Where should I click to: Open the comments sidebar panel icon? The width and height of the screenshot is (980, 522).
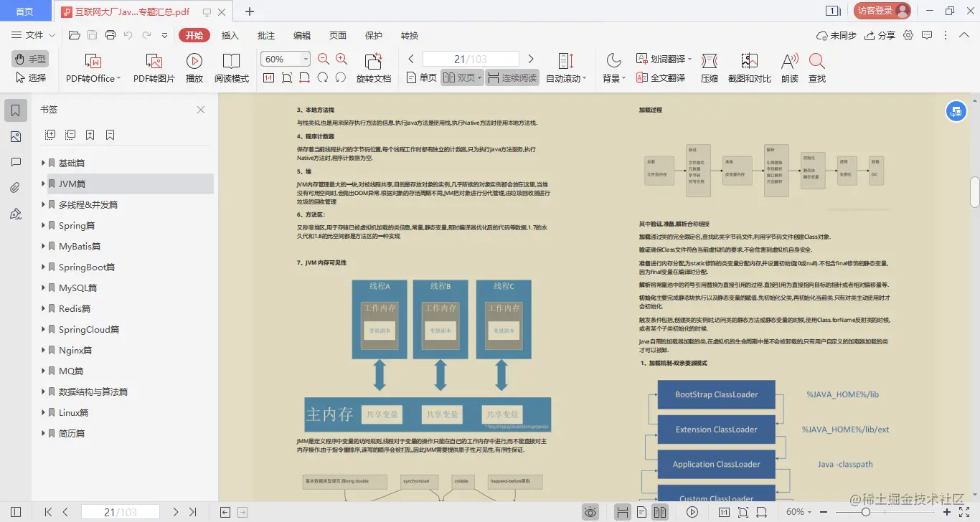point(16,163)
